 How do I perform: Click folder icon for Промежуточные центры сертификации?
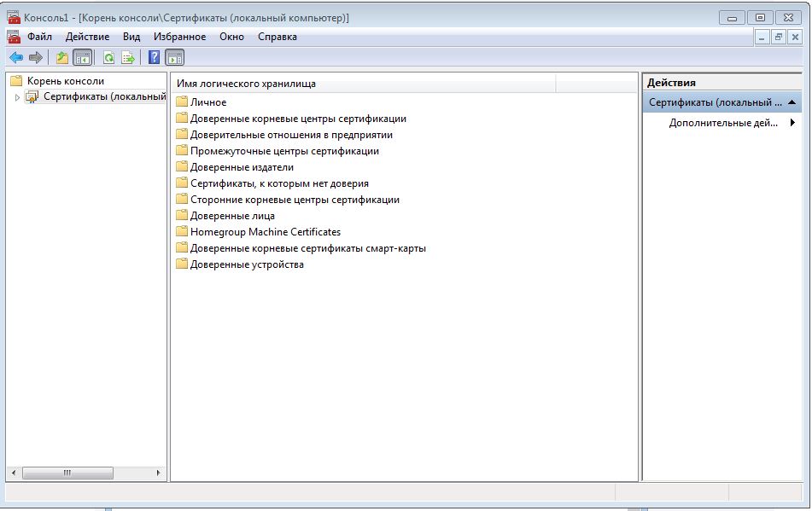(x=181, y=150)
